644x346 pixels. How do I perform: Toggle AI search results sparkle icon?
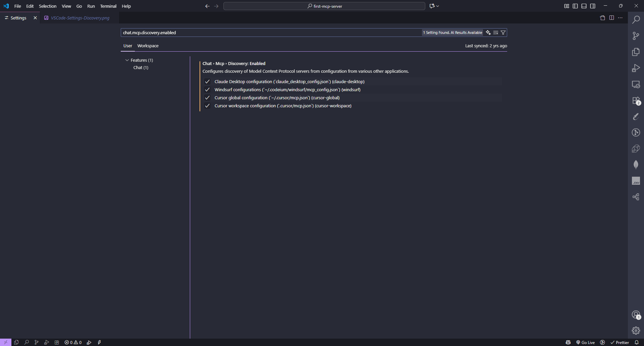pyautogui.click(x=488, y=33)
